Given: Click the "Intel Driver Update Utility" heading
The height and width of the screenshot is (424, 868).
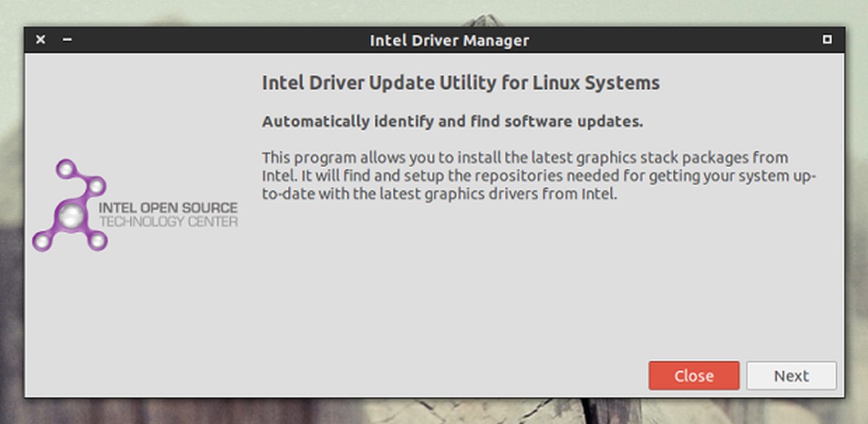Looking at the screenshot, I should pos(461,82).
